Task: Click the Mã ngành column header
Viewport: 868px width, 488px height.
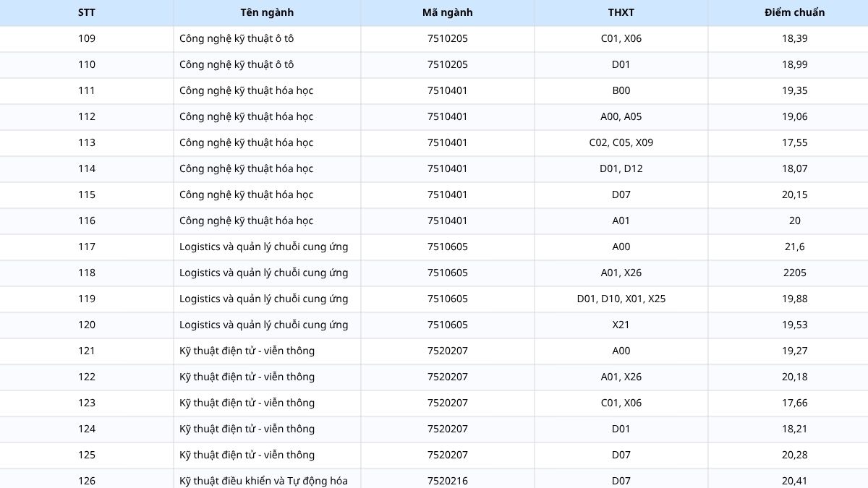Action: 448,12
